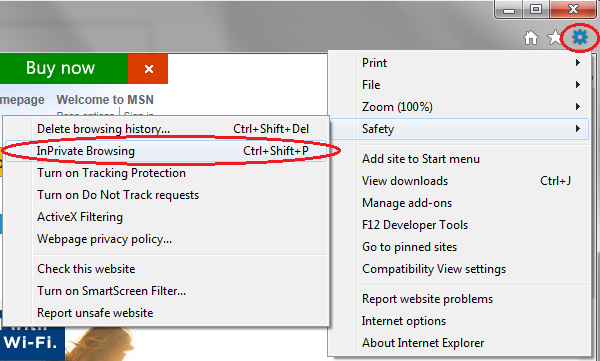Screen dimensions: 600x361
Task: Close the ad with the orange X
Action: point(148,69)
